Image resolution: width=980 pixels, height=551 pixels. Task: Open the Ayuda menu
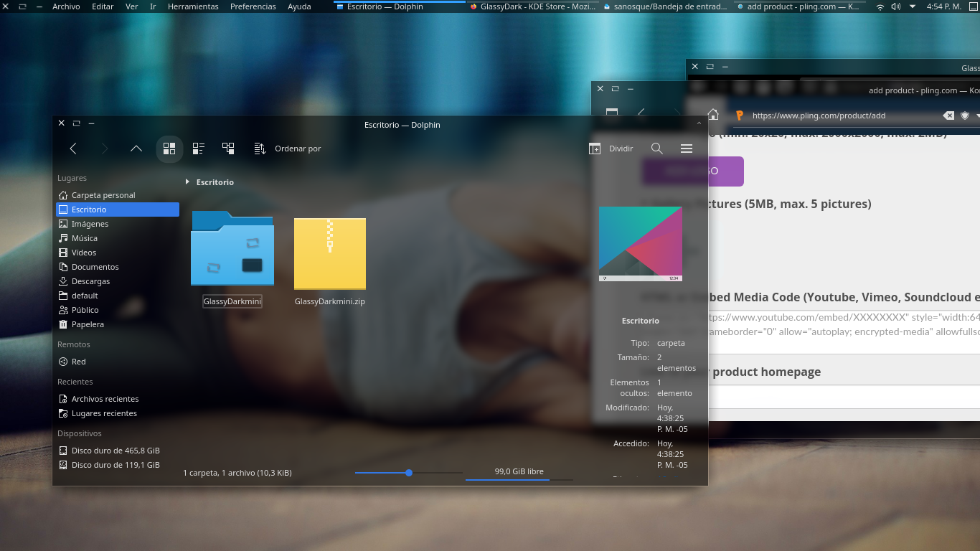[299, 6]
